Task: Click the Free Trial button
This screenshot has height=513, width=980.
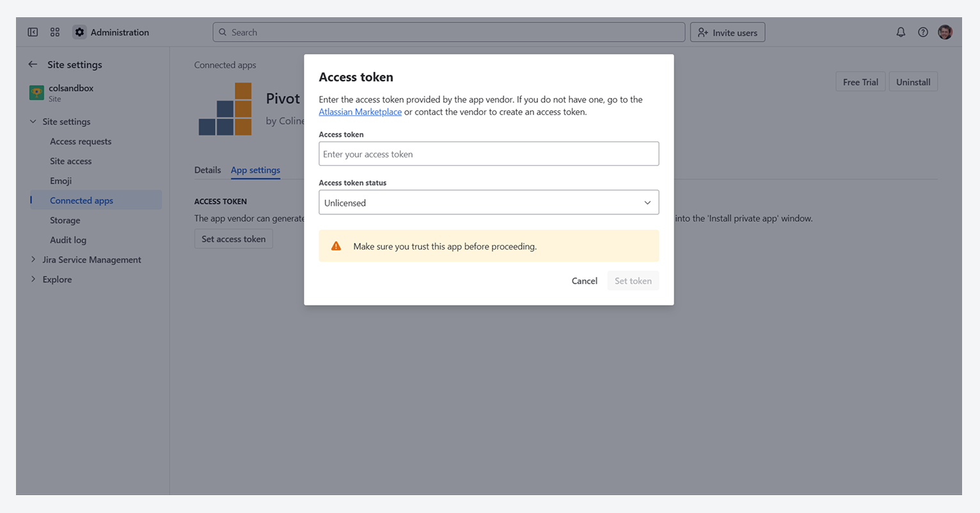Action: (x=860, y=82)
